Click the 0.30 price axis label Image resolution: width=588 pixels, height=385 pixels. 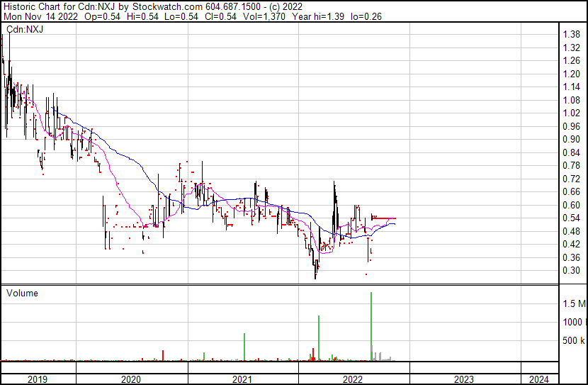(x=571, y=270)
